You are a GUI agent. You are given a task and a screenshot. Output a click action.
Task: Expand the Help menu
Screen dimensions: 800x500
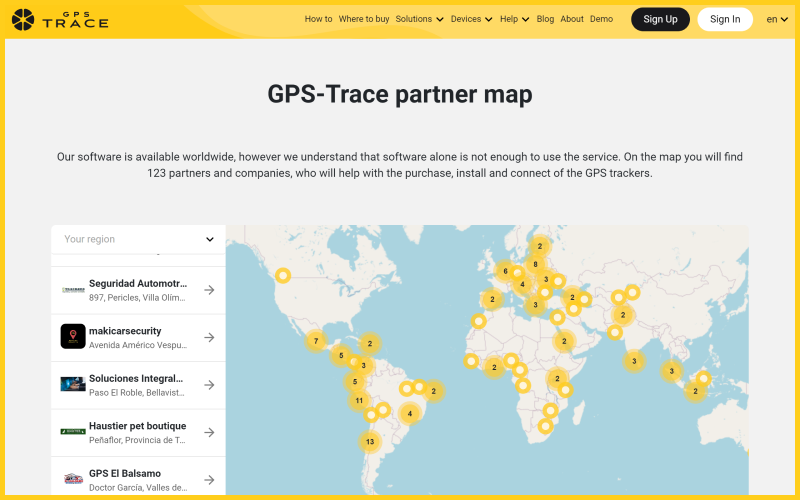click(514, 19)
